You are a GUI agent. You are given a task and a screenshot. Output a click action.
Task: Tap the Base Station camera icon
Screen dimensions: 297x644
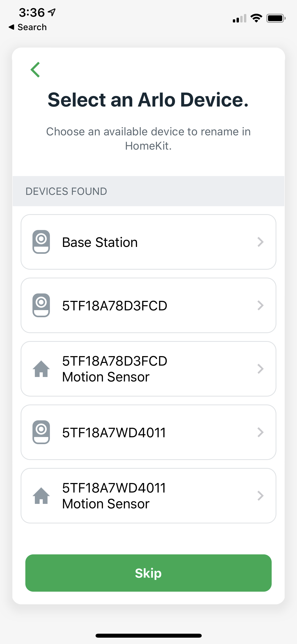[x=41, y=242]
